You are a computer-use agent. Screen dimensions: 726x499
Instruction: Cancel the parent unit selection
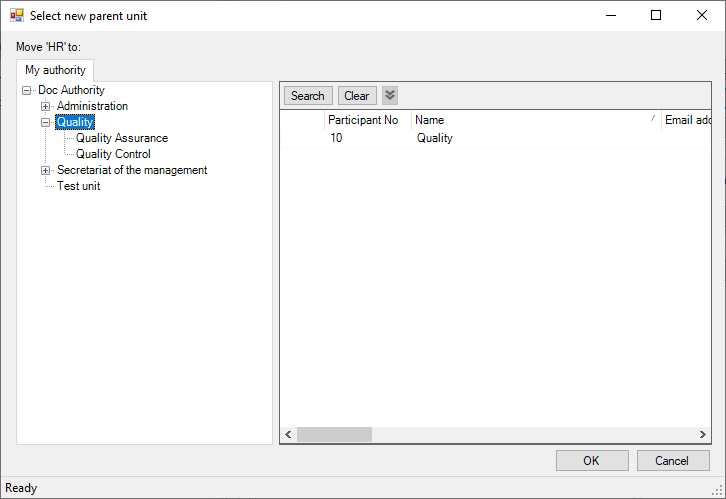[673, 461]
